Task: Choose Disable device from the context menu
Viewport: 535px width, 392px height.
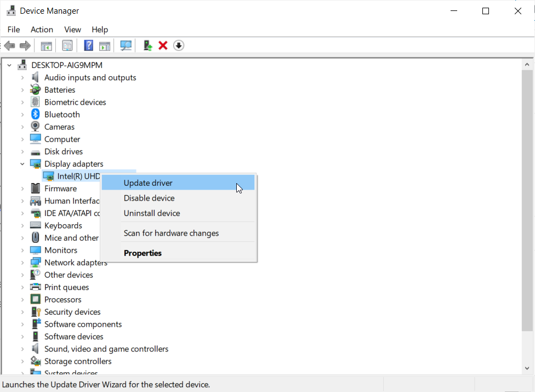Action: pyautogui.click(x=178, y=198)
